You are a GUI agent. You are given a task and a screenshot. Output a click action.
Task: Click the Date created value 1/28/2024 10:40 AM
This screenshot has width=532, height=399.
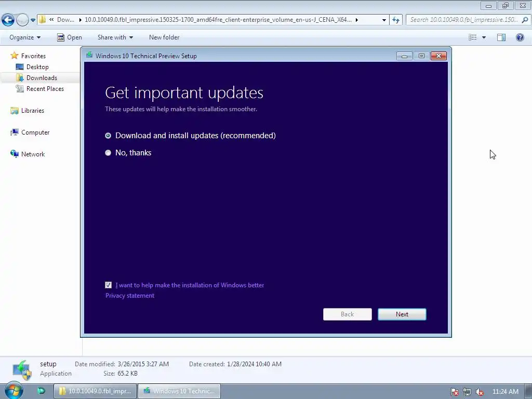click(254, 364)
